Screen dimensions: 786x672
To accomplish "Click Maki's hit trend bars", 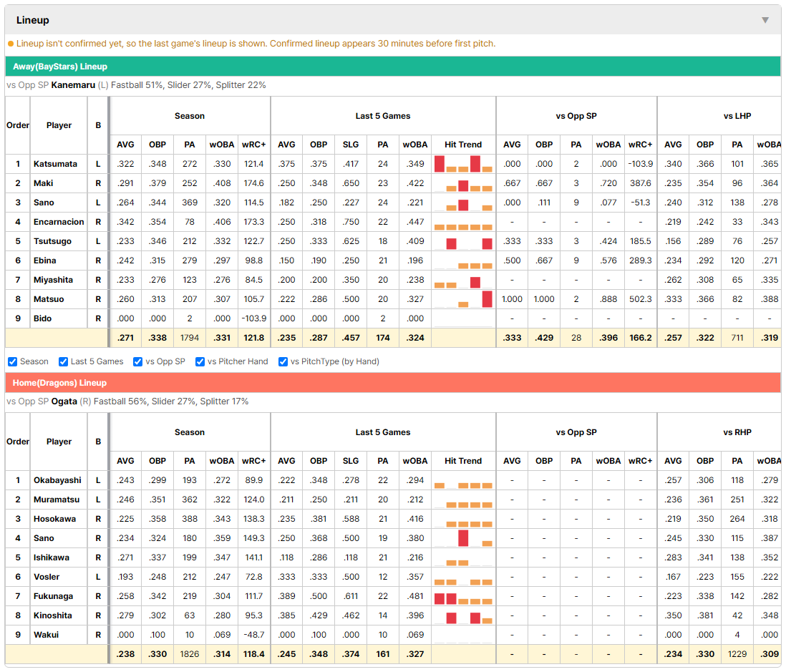I will click(x=463, y=183).
